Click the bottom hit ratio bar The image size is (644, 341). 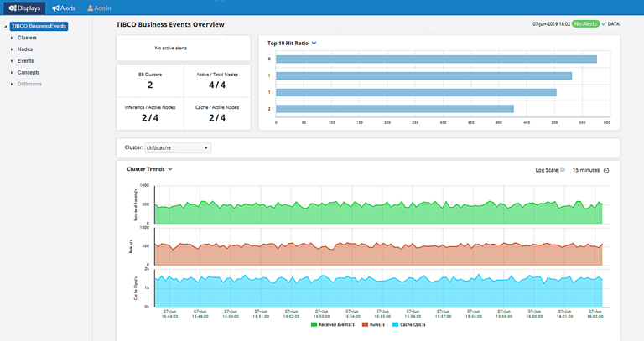tap(395, 109)
